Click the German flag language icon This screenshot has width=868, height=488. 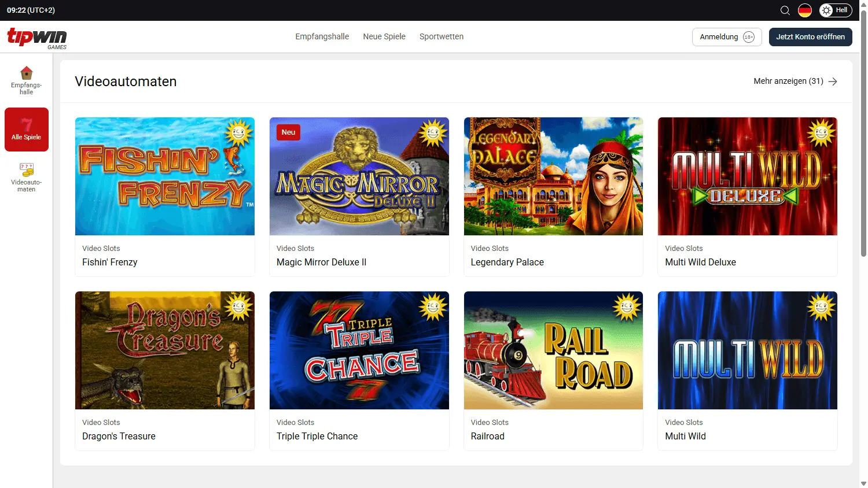[x=805, y=10]
